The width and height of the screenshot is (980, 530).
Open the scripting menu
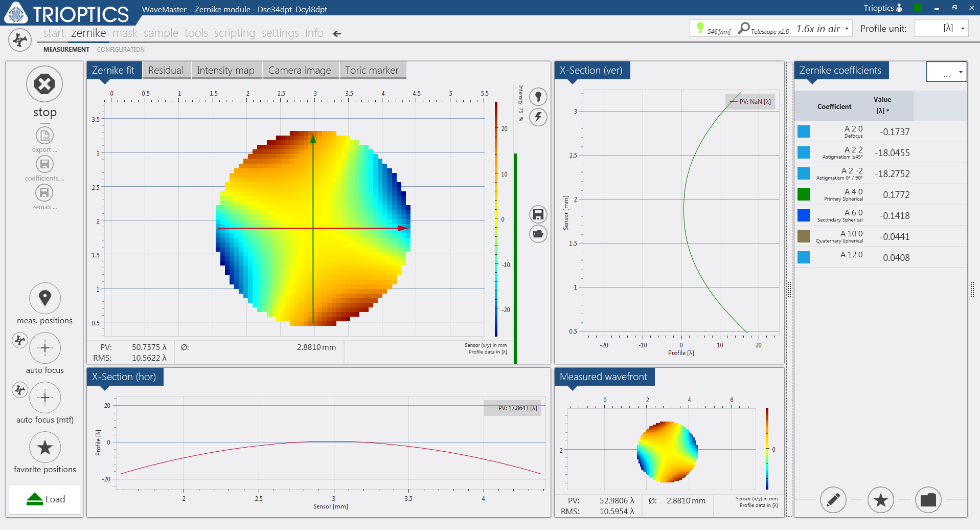[x=234, y=33]
